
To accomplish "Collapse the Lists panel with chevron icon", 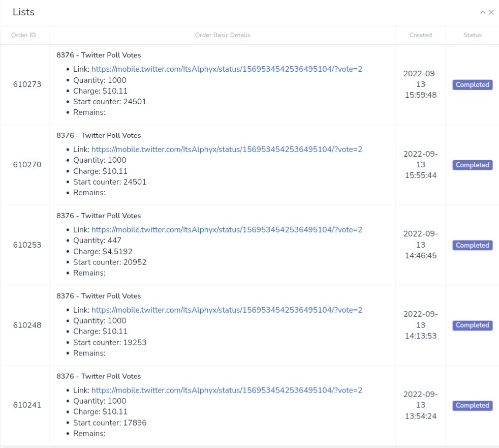I will pyautogui.click(x=482, y=12).
